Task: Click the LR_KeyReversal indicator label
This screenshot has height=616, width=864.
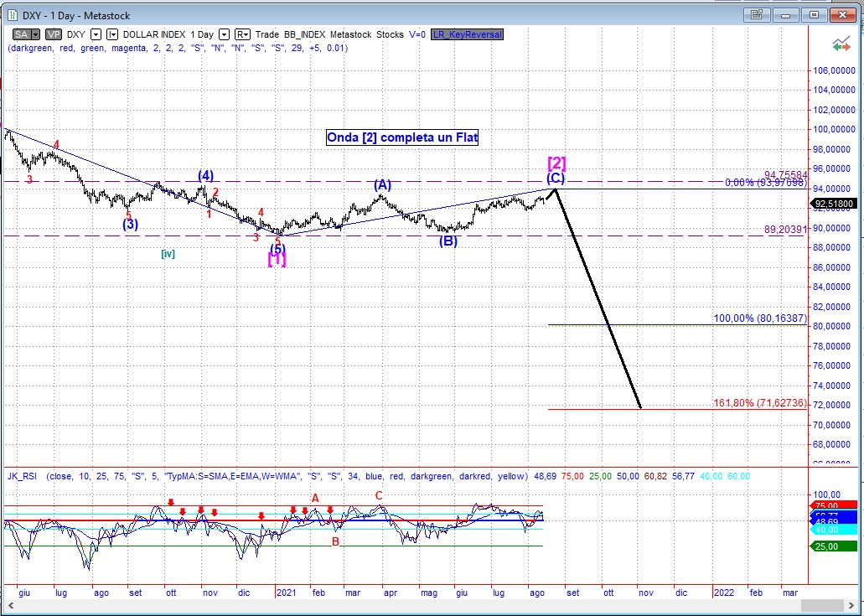Action: (467, 34)
